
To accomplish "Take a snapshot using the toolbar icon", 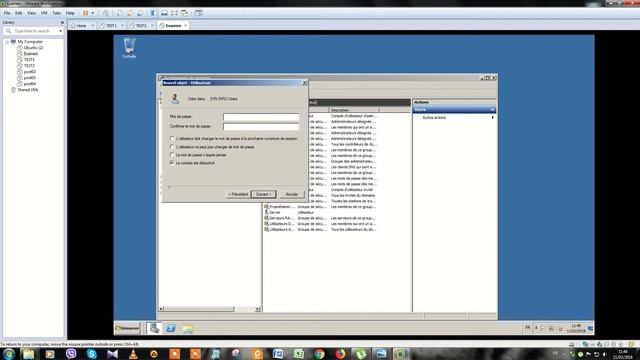I will 120,13.
